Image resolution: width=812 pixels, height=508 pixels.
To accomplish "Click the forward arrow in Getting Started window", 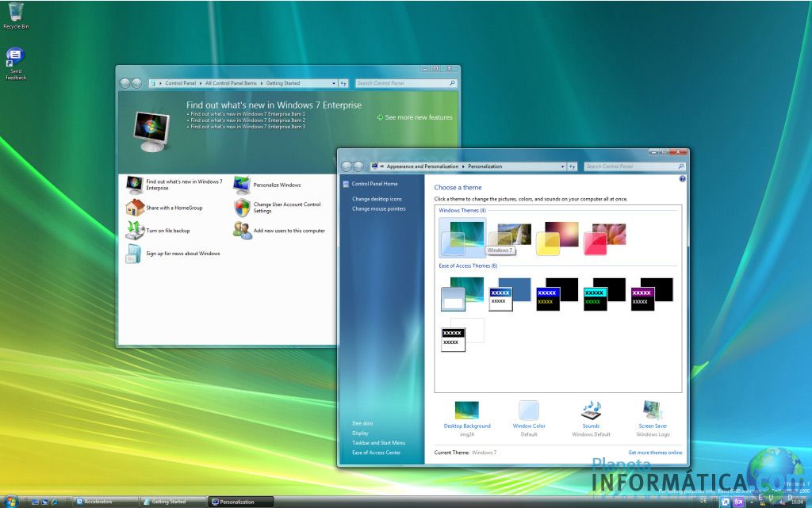I will point(136,82).
